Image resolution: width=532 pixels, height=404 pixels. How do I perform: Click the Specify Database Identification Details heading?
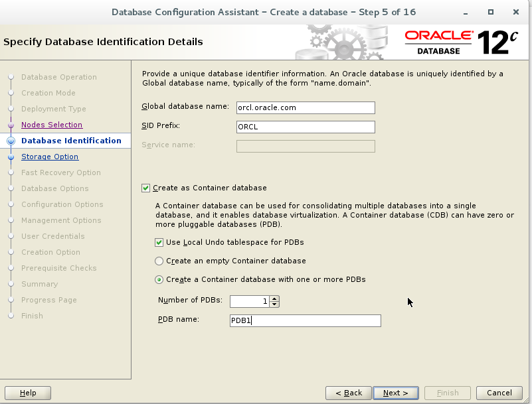[x=103, y=42]
